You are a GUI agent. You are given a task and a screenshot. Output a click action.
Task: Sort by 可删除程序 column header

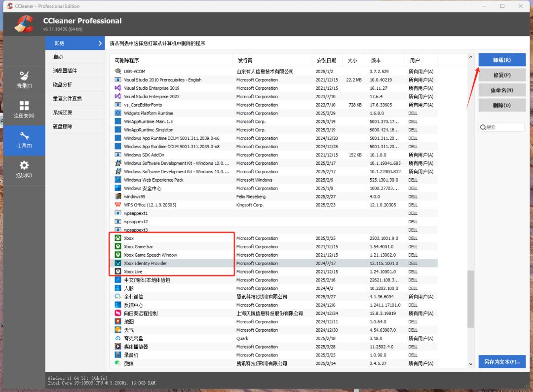point(171,61)
